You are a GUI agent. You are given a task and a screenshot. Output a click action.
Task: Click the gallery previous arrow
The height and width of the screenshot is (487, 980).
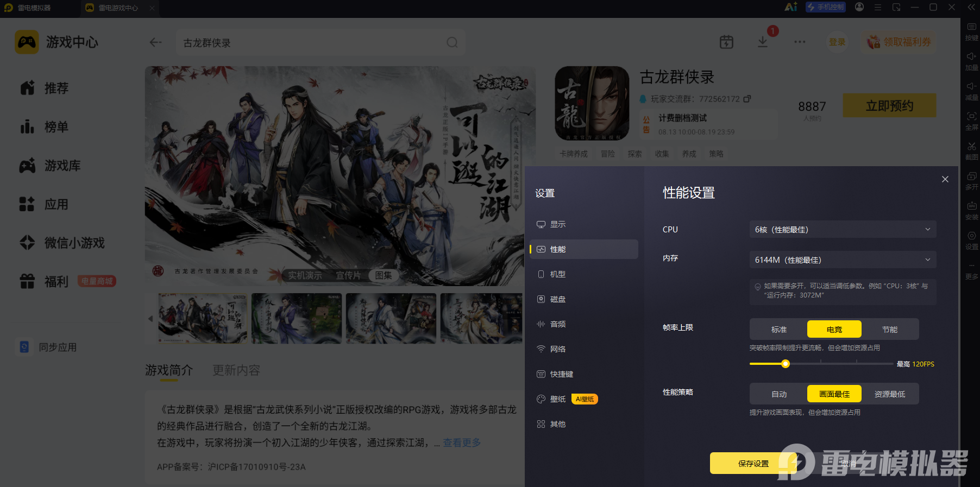150,319
